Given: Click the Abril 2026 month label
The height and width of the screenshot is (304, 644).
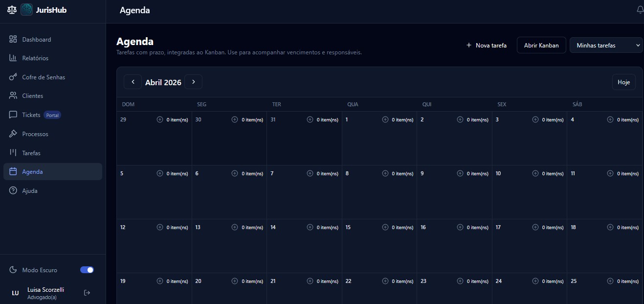Looking at the screenshot, I should 163,82.
